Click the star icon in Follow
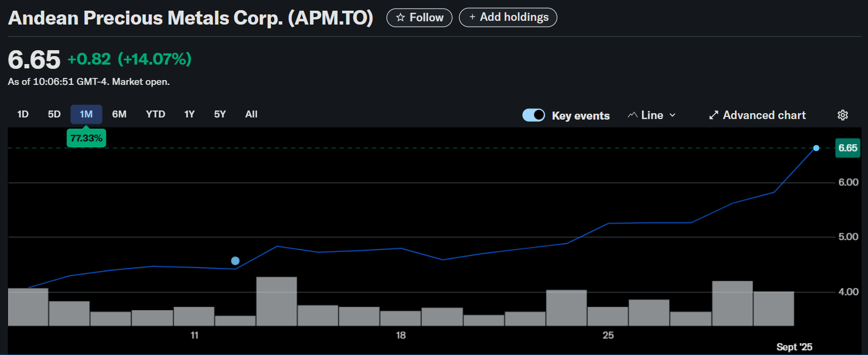Image resolution: width=868 pixels, height=355 pixels. point(400,18)
